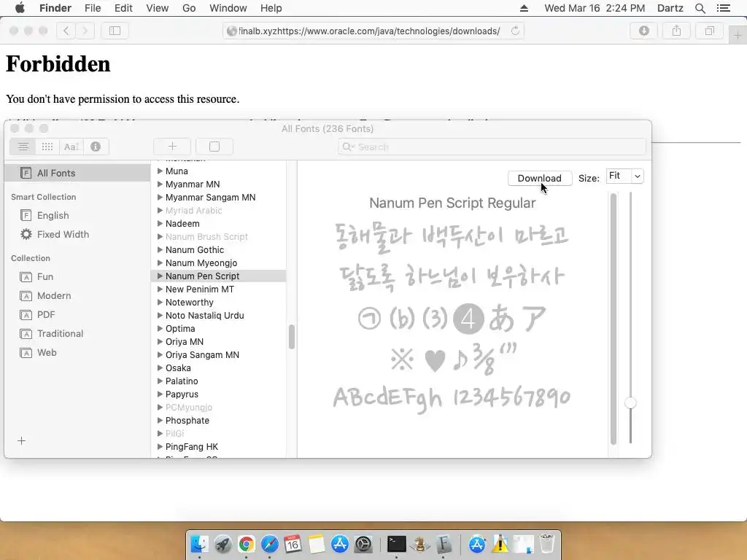Open Finder from the Dock
This screenshot has height=560, width=747.
point(199,544)
